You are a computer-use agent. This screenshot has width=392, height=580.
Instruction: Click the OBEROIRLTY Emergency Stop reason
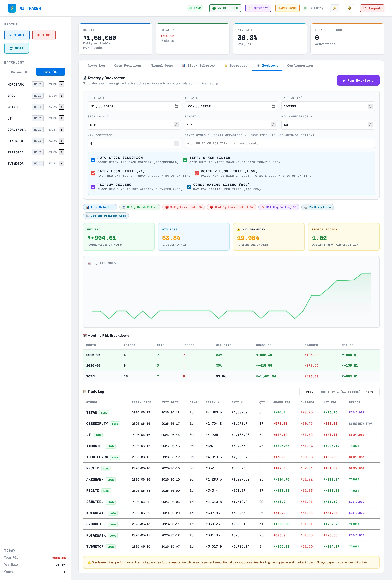tap(360, 424)
